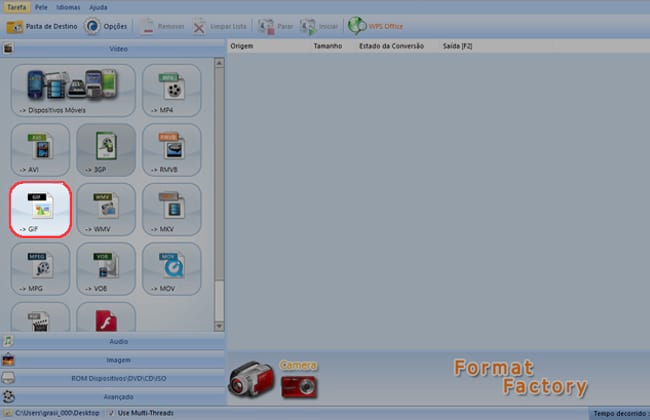Choose the MP4 video format icon

click(x=171, y=90)
